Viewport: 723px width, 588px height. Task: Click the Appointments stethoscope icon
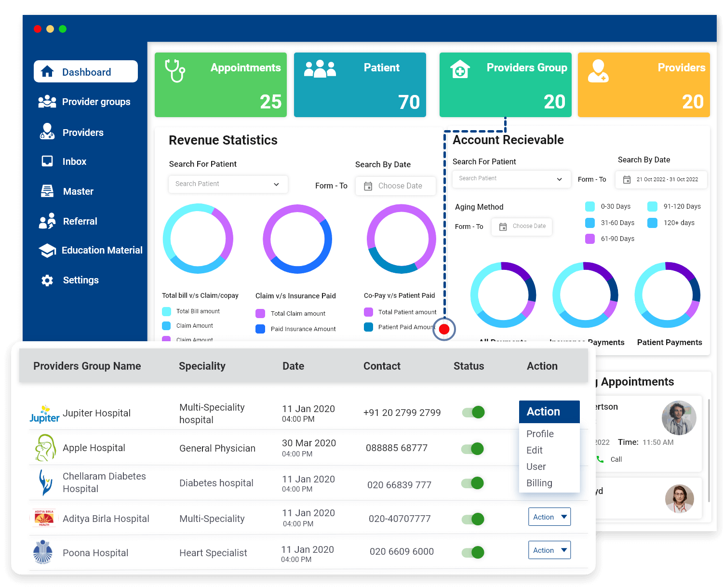click(x=174, y=71)
